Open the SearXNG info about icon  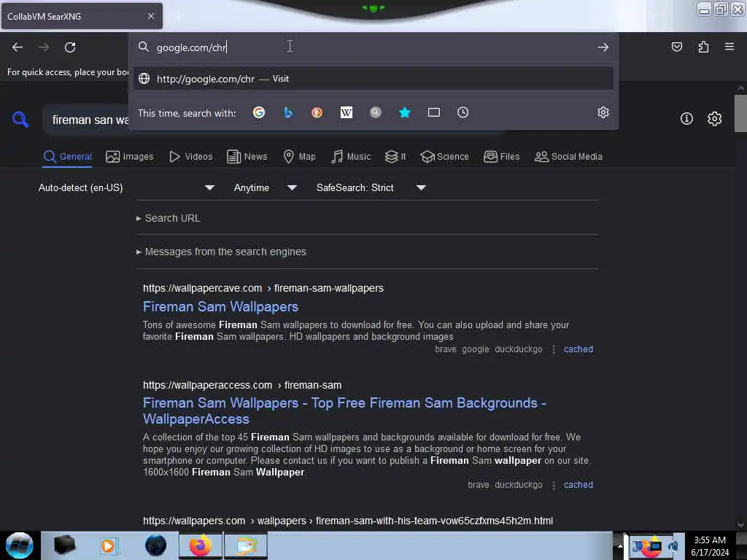[686, 119]
